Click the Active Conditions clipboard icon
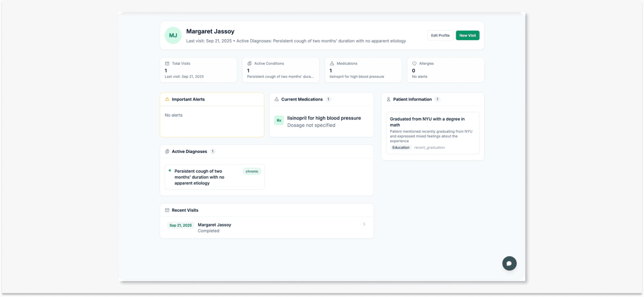644x297 pixels. pos(249,63)
